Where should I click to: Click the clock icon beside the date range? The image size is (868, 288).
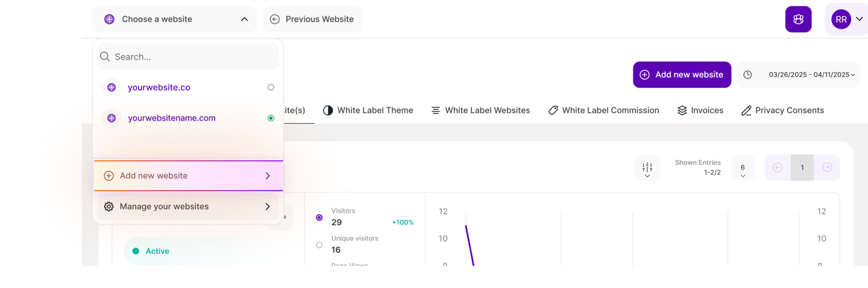(747, 75)
